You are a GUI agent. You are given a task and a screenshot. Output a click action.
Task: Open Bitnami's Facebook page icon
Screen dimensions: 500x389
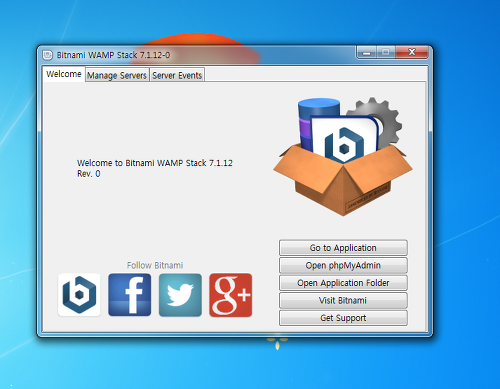point(130,295)
